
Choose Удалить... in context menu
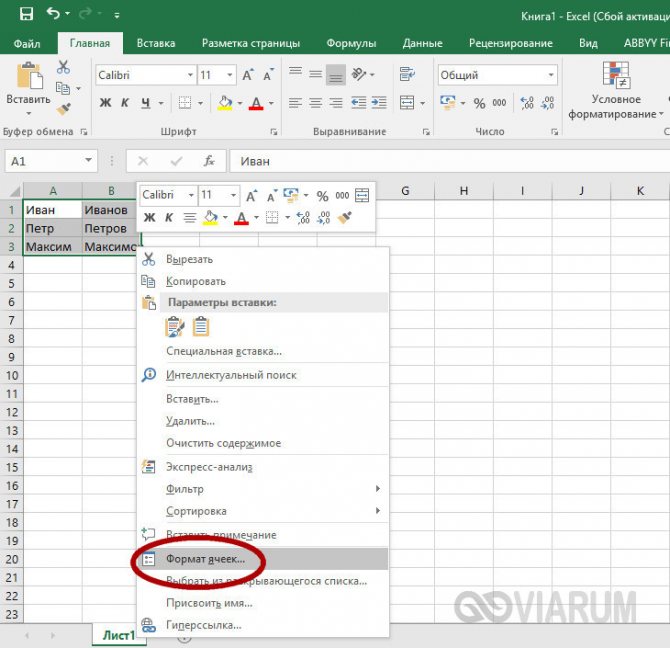click(264, 421)
